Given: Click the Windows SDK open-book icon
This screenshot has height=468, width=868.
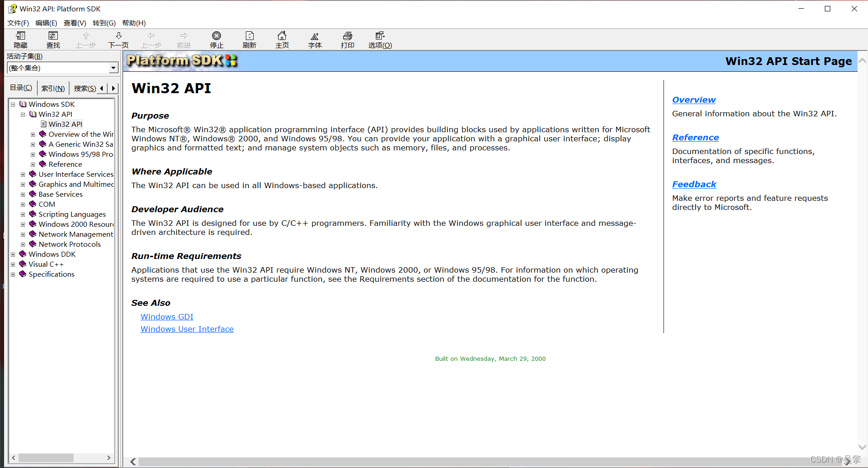Looking at the screenshot, I should coord(23,104).
